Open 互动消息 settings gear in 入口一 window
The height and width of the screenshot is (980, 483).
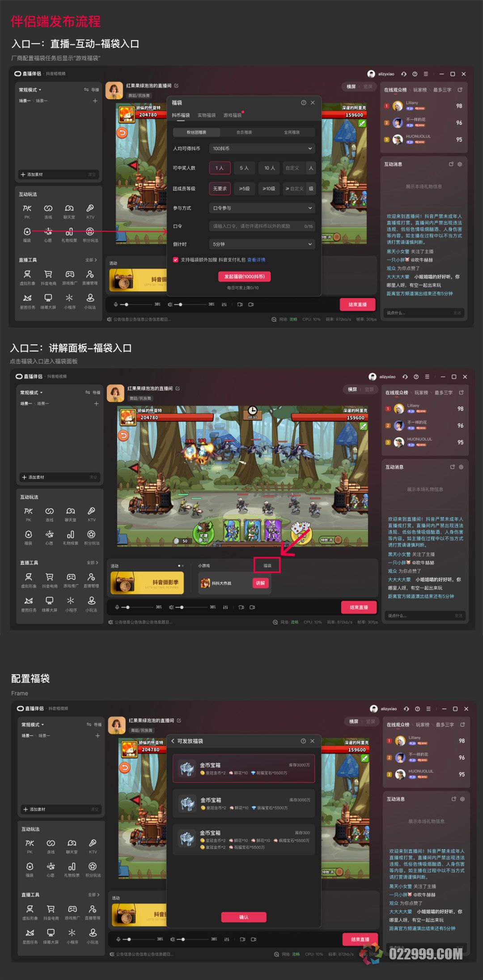coord(460,164)
